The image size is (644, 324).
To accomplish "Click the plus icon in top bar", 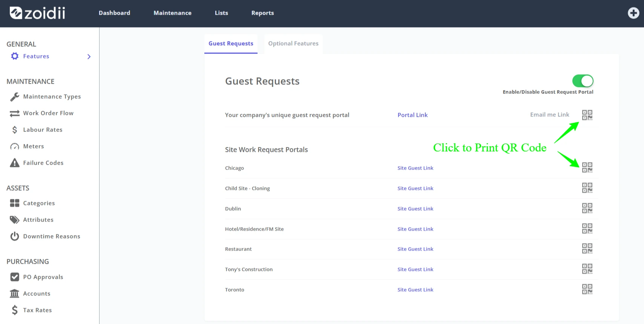I will [x=633, y=13].
